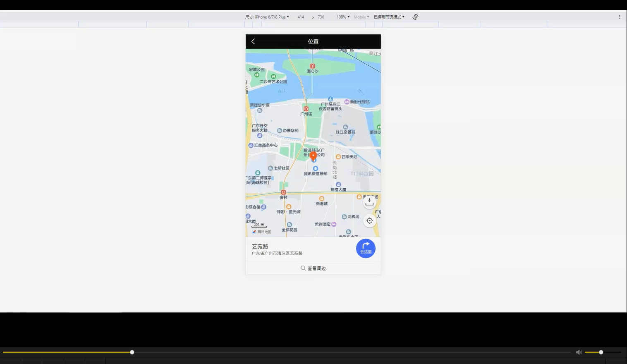Click the width field 414
The width and height of the screenshot is (627, 364).
tap(301, 17)
